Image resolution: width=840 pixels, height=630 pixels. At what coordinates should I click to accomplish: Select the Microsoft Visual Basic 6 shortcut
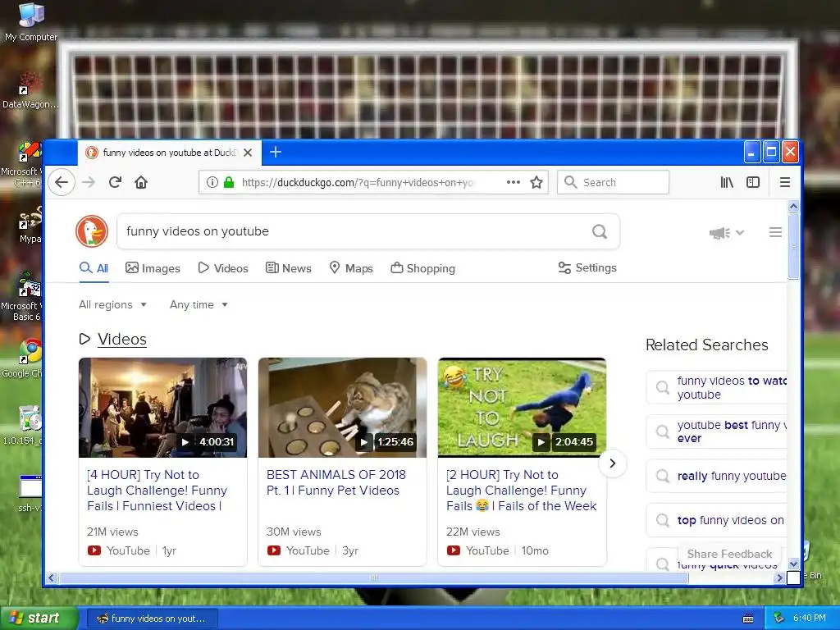coord(22,296)
